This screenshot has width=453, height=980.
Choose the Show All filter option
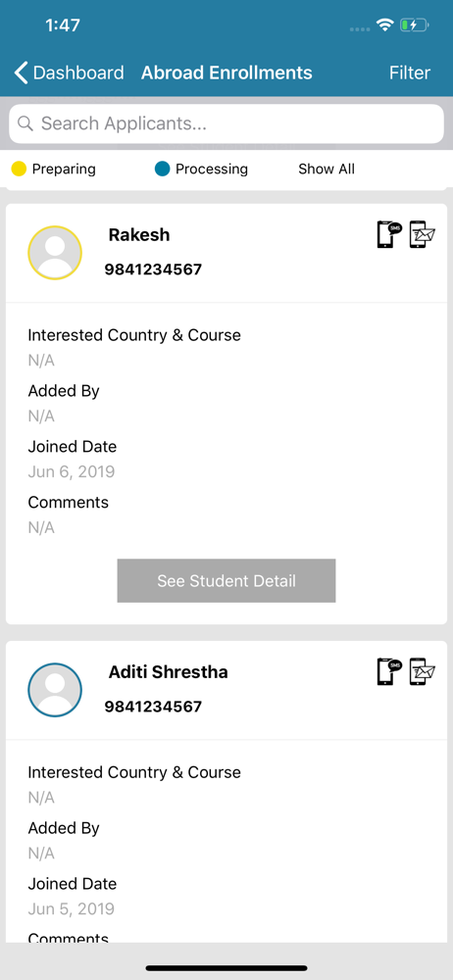(x=327, y=169)
